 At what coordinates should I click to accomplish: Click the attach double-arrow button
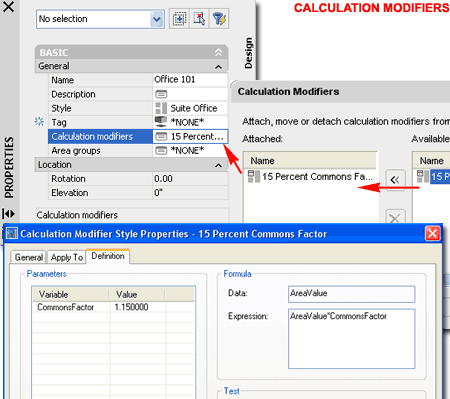395,180
